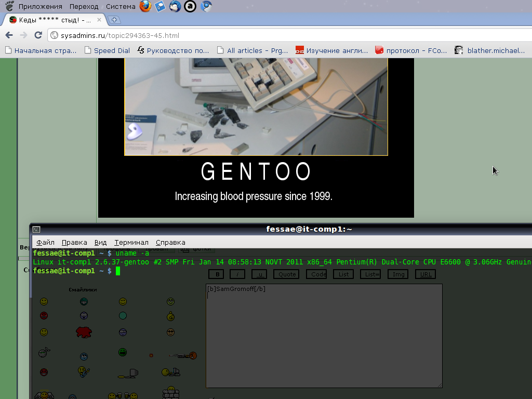The width and height of the screenshot is (532, 399).
Task: Click the Img BBCode button
Action: tap(398, 274)
